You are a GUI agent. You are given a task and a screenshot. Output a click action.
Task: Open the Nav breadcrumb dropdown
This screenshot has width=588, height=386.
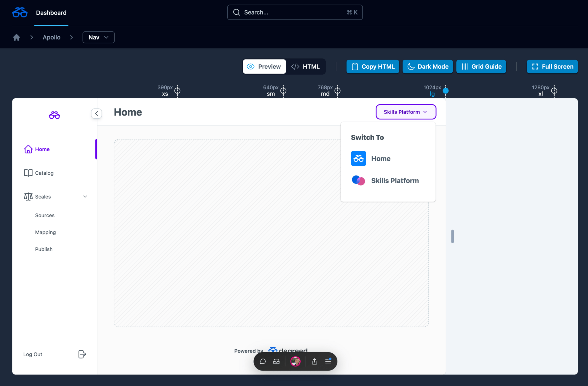[x=99, y=37]
